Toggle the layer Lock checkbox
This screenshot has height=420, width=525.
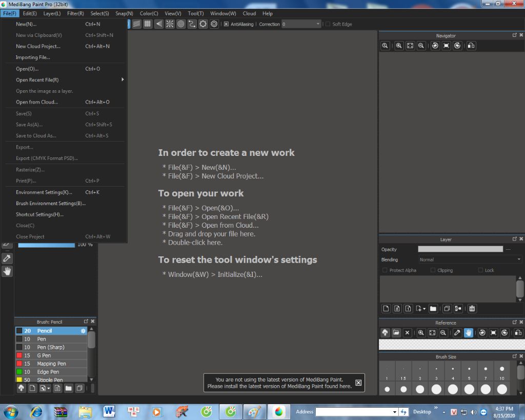(480, 270)
